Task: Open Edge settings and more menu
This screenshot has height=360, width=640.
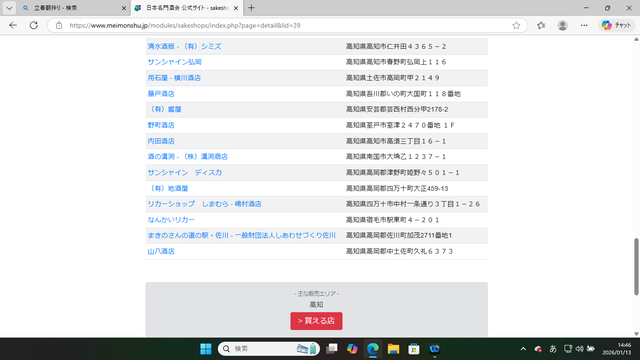Action: click(x=584, y=25)
